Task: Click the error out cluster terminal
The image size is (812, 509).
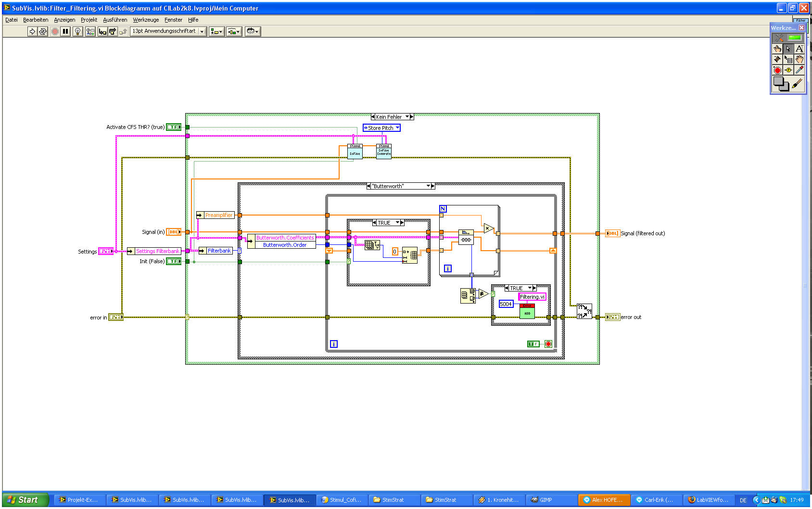Action: (x=612, y=317)
